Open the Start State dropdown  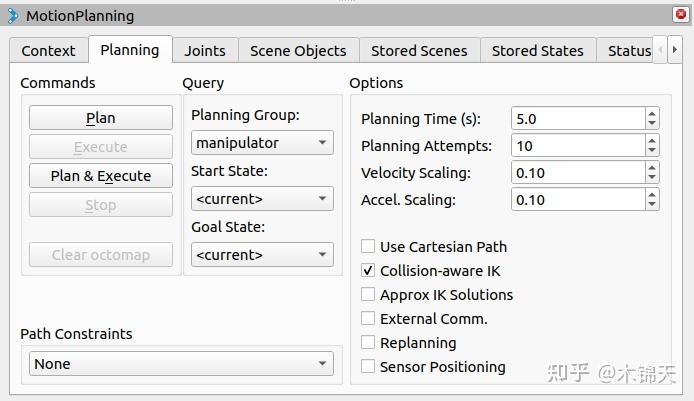pos(262,199)
